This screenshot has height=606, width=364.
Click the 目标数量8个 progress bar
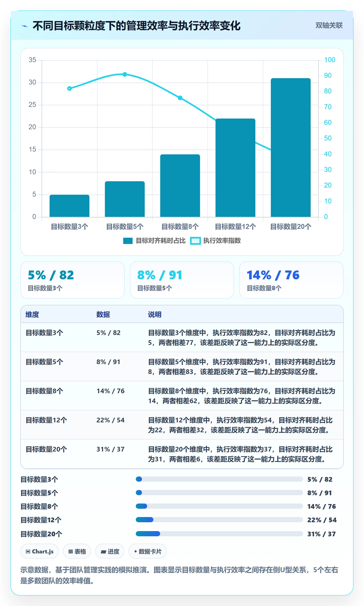pos(219,506)
